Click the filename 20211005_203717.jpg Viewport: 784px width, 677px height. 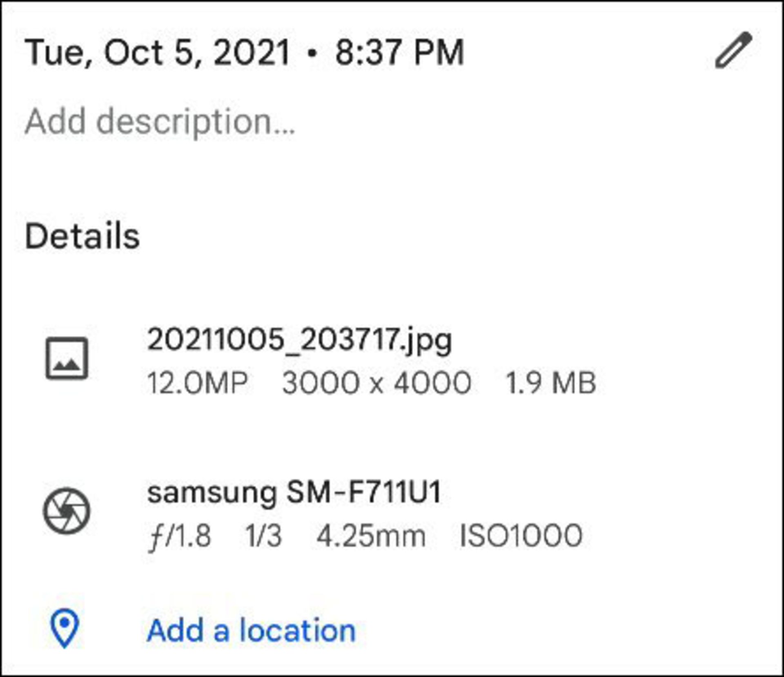coord(299,340)
